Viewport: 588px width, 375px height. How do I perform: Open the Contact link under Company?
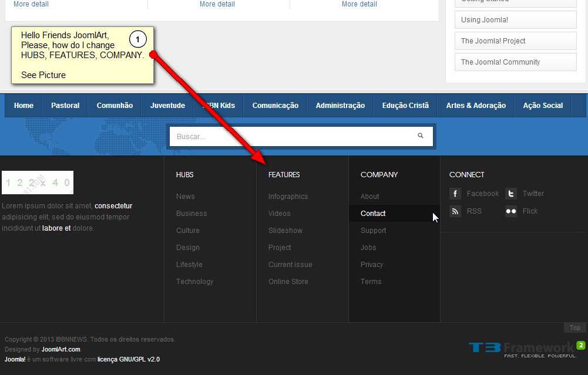[x=373, y=214]
